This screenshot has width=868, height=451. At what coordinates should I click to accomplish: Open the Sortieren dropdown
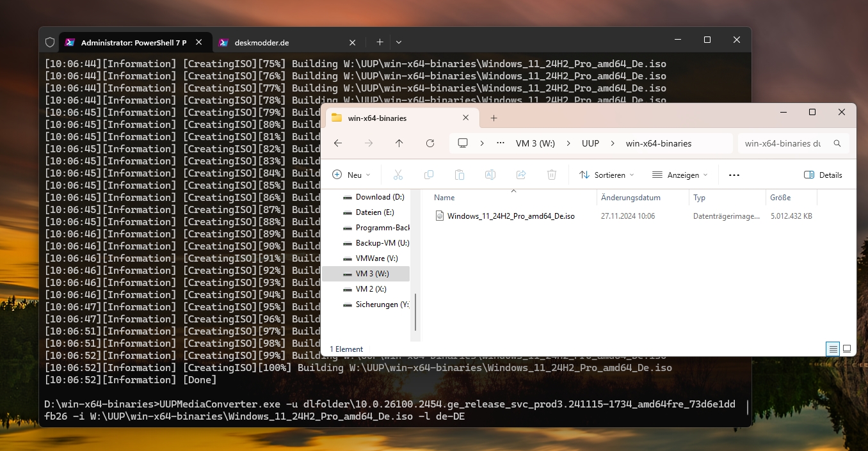[607, 175]
